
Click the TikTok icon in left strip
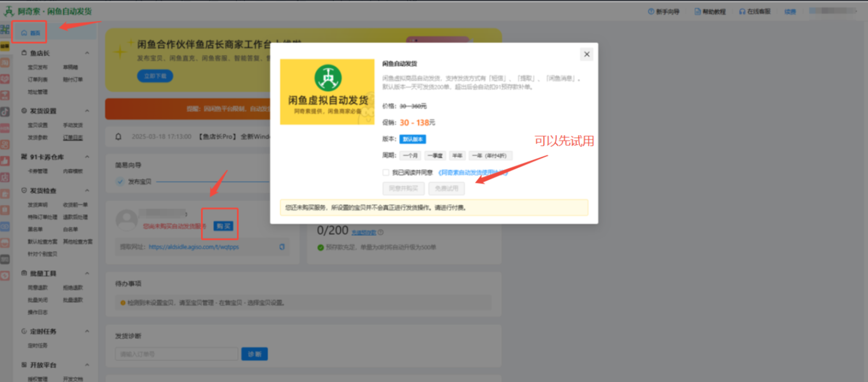point(5,112)
